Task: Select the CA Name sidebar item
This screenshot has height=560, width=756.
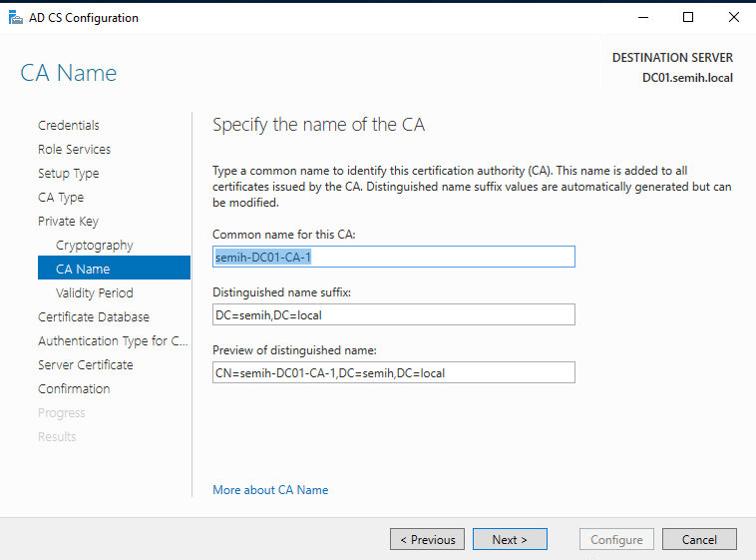Action: (x=83, y=269)
